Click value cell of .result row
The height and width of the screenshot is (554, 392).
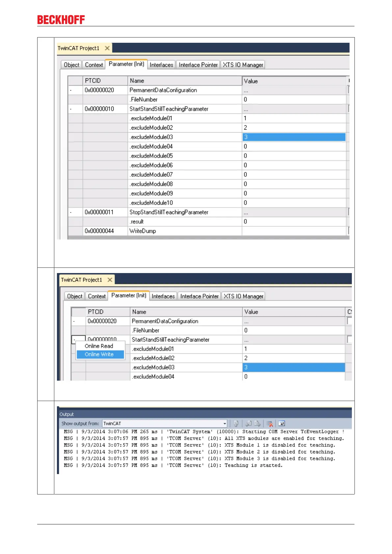coord(294,221)
